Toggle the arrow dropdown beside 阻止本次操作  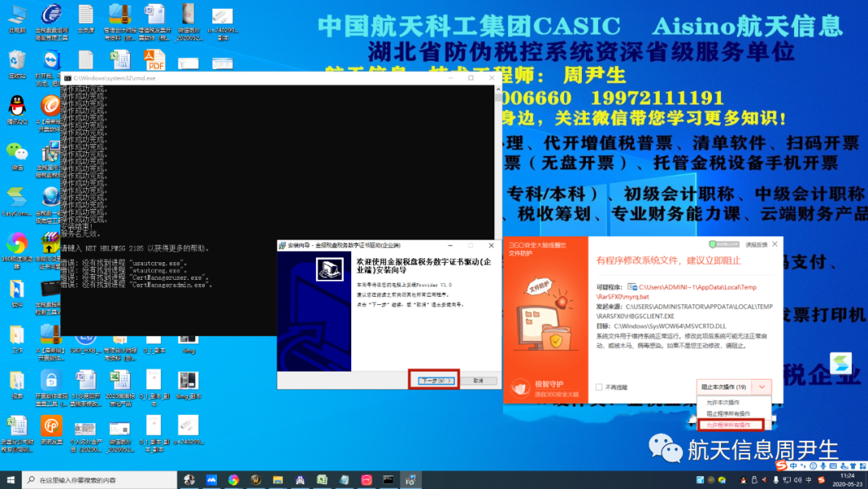762,387
